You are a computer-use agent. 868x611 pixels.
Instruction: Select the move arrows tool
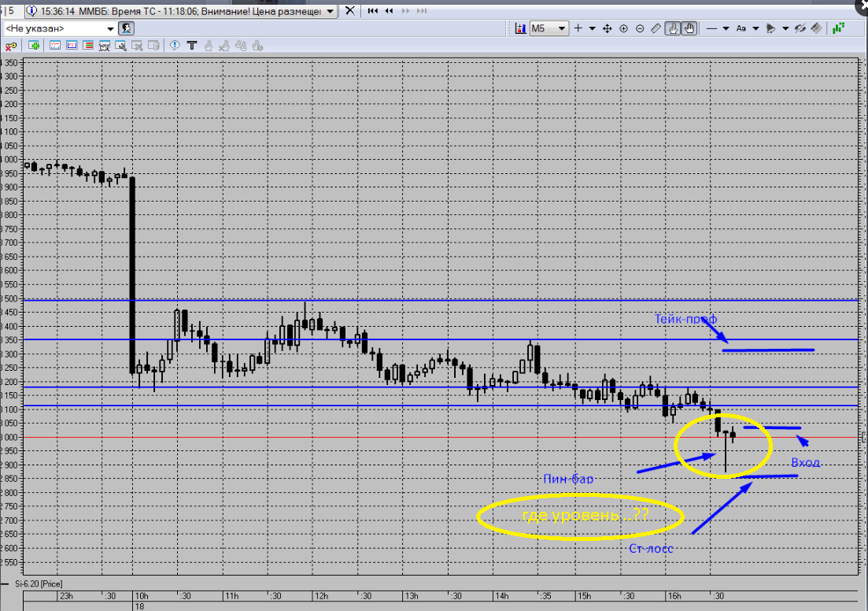click(608, 28)
